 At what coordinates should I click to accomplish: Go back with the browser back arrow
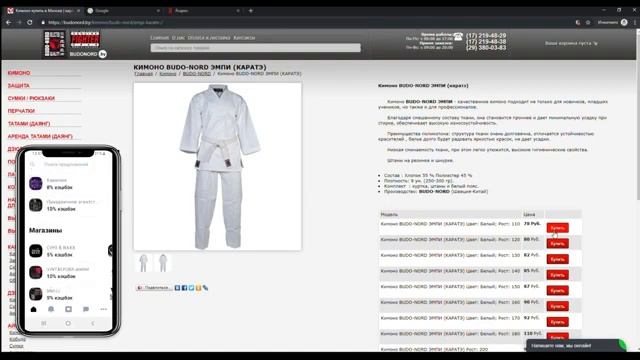9,22
